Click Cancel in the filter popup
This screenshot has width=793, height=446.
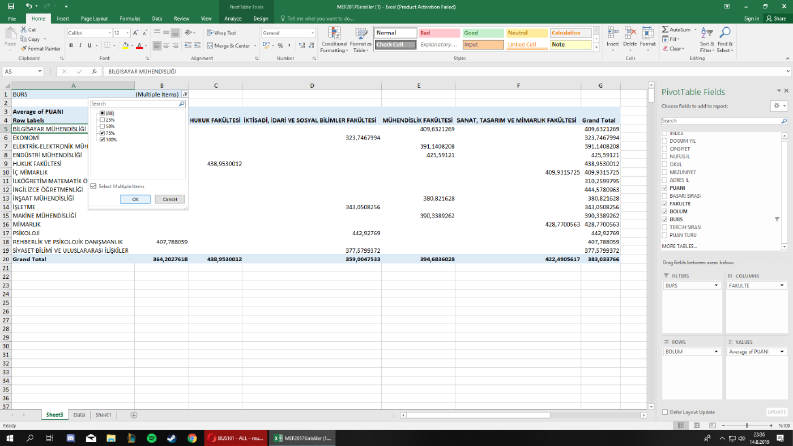[x=169, y=199]
